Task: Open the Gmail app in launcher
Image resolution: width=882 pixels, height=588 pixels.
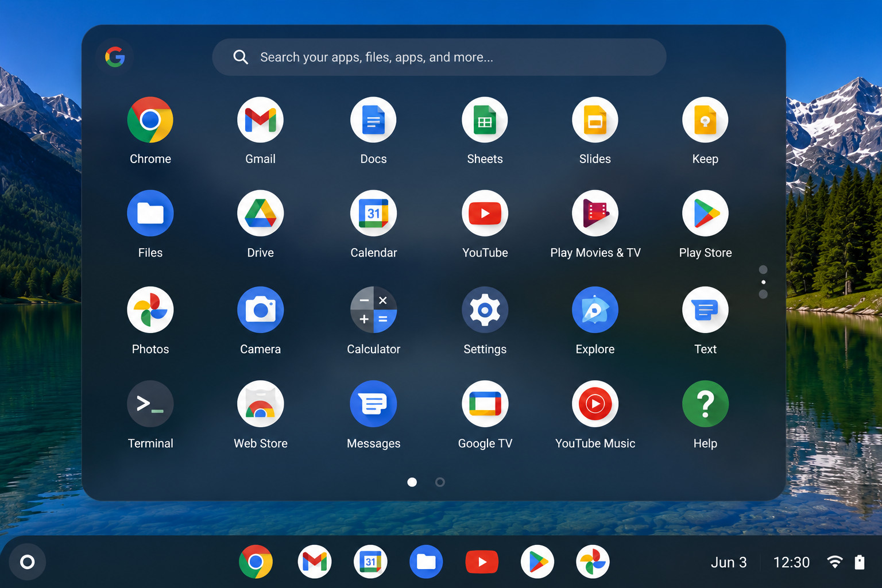Action: [260, 120]
